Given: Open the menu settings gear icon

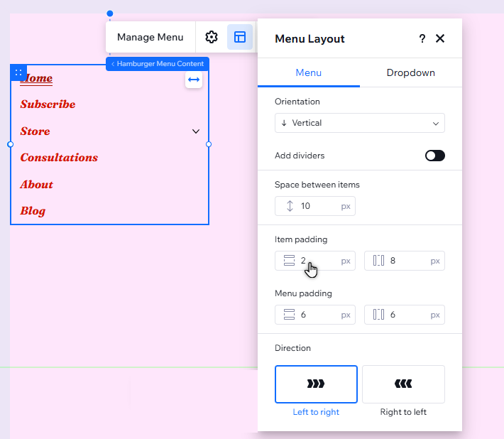Looking at the screenshot, I should [211, 37].
